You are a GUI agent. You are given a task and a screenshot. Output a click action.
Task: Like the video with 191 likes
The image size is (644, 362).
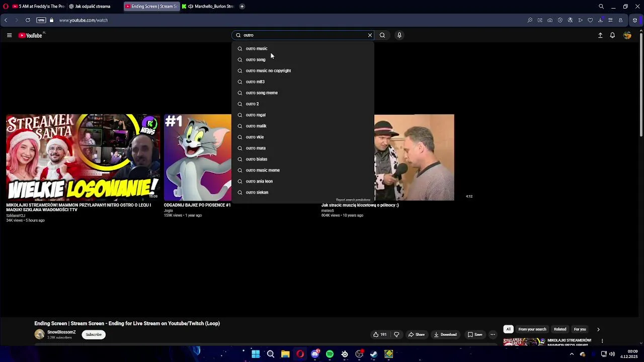tap(380, 334)
